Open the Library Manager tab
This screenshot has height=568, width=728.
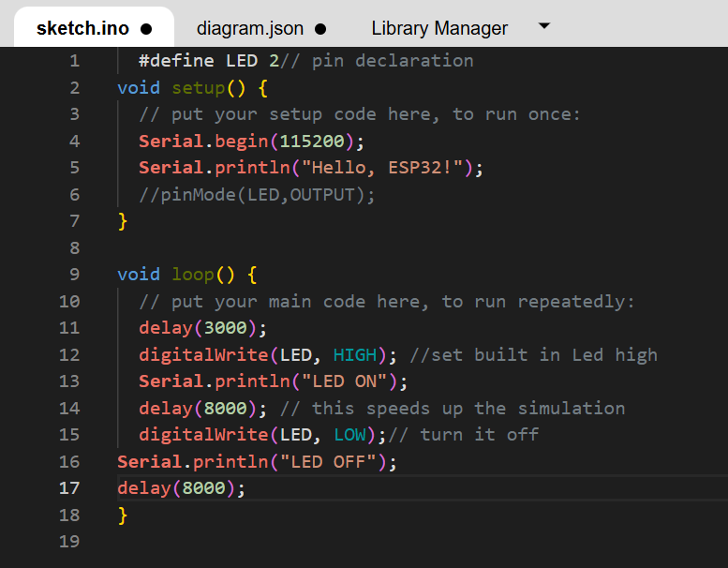[x=439, y=28]
